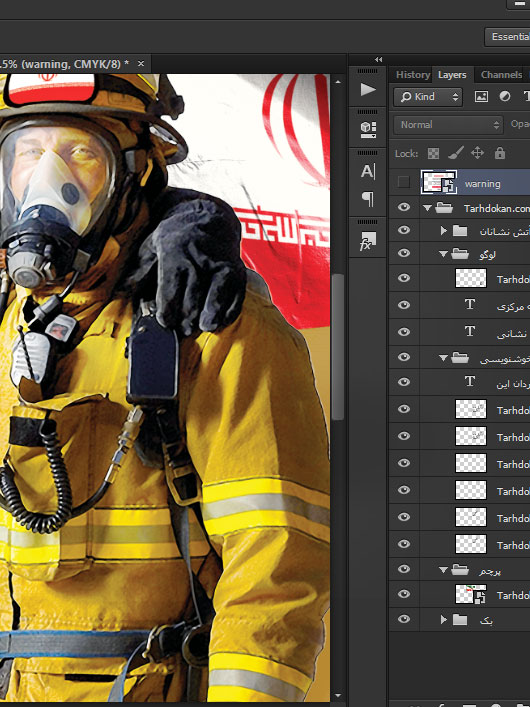
Task: Filter layers by pixel image icon
Action: 481,96
